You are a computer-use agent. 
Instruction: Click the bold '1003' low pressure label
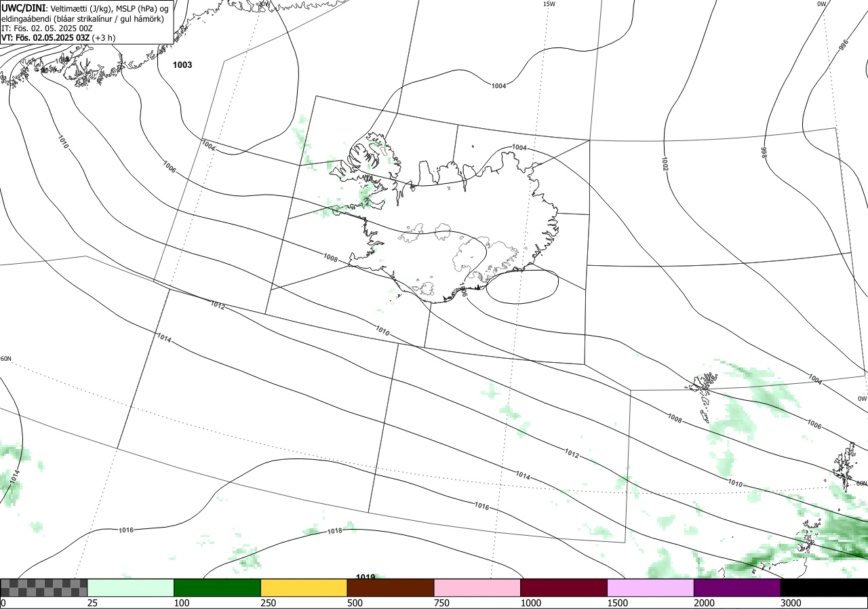click(182, 65)
